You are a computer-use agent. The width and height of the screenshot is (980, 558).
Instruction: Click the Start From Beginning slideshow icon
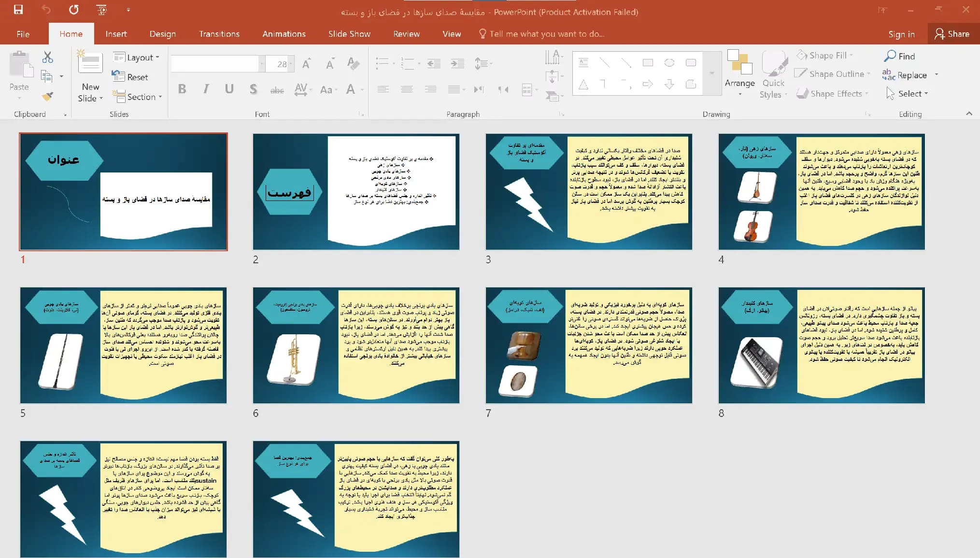click(102, 10)
